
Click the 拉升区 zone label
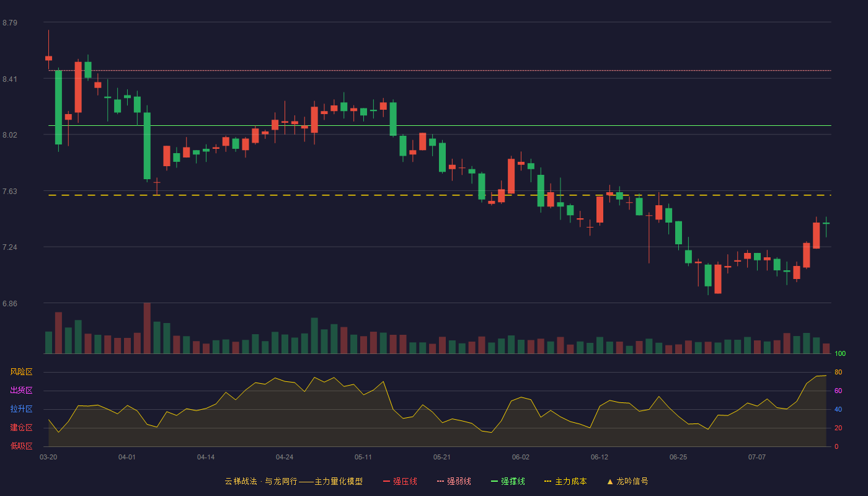[x=21, y=409]
